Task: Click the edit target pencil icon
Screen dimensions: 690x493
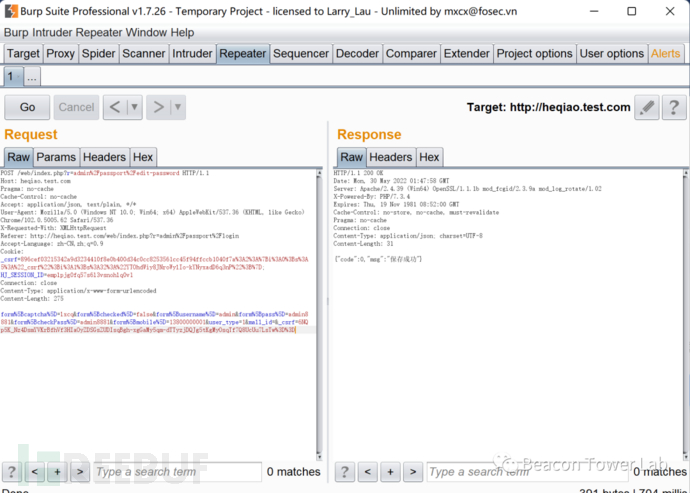Action: [646, 107]
